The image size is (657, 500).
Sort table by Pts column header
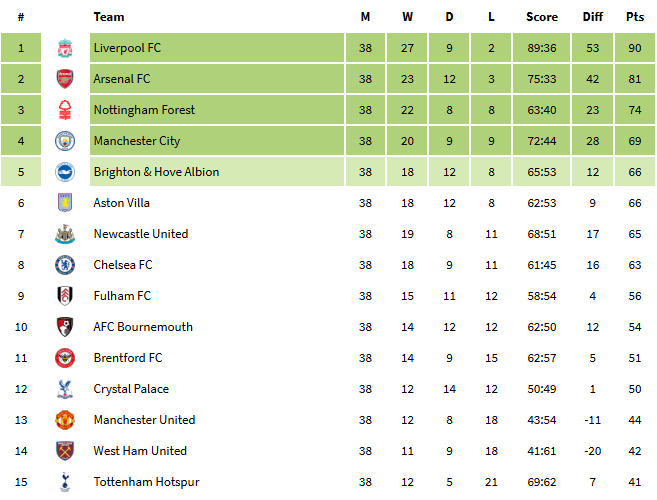[635, 17]
